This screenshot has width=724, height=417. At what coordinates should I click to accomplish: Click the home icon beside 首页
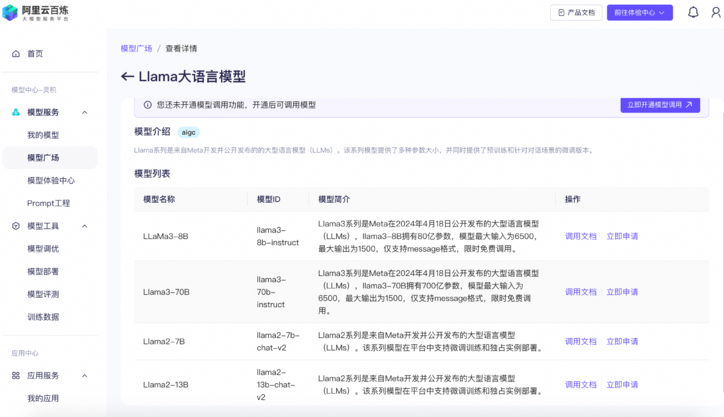pyautogui.click(x=16, y=54)
